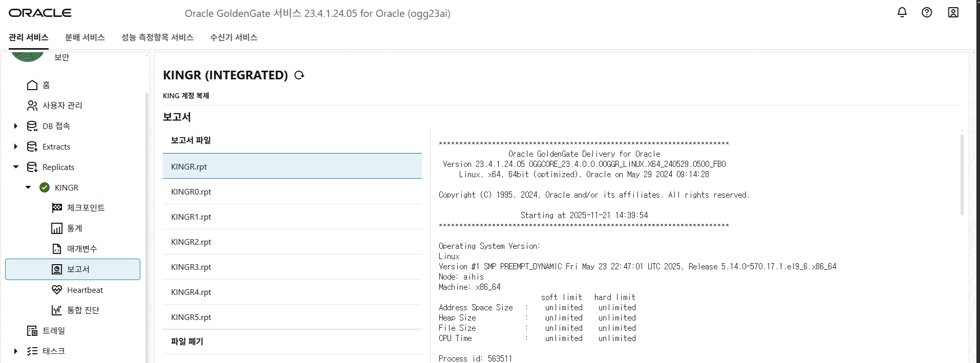Open the user account icon
The width and height of the screenshot is (980, 363).
953,12
